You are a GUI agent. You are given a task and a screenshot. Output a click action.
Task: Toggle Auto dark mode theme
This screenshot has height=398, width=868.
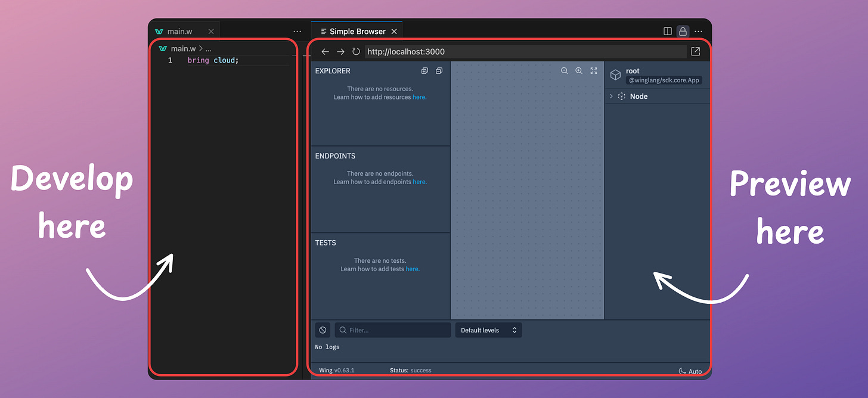[690, 370]
